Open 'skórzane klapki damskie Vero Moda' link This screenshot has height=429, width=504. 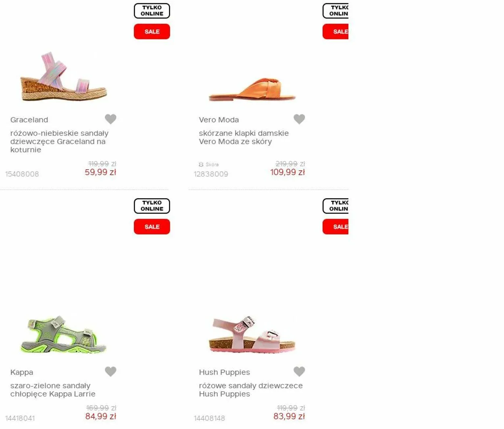(x=244, y=137)
